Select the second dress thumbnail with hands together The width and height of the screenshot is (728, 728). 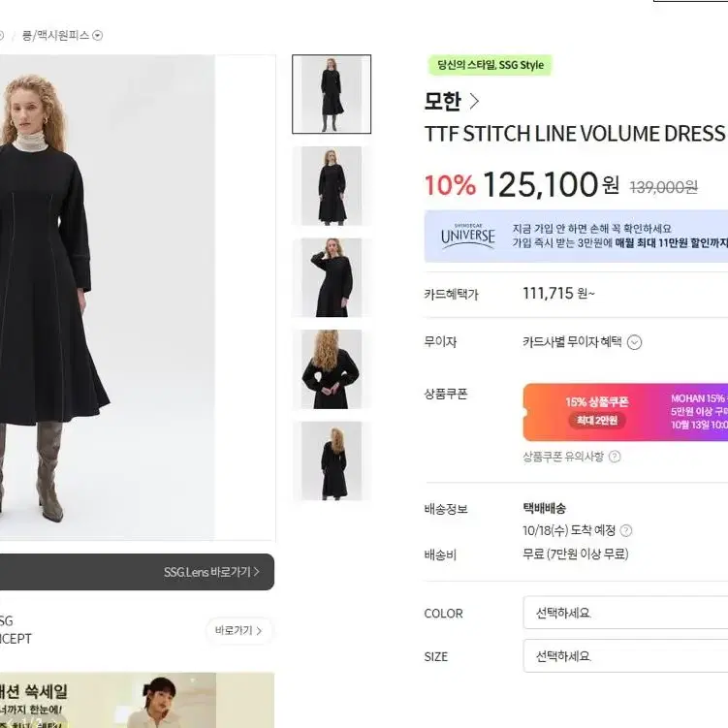click(x=332, y=186)
